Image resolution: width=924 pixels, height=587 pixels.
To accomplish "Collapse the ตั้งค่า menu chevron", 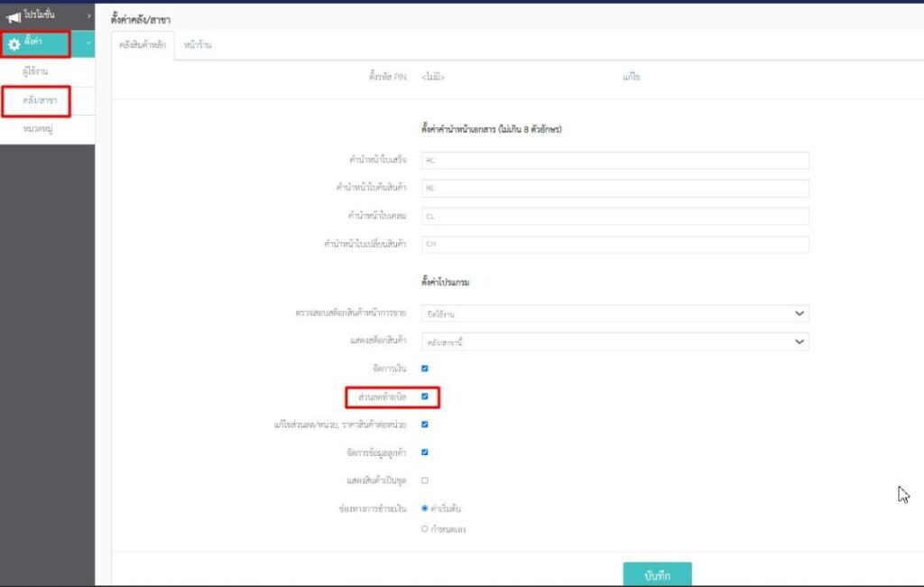I will click(x=88, y=43).
